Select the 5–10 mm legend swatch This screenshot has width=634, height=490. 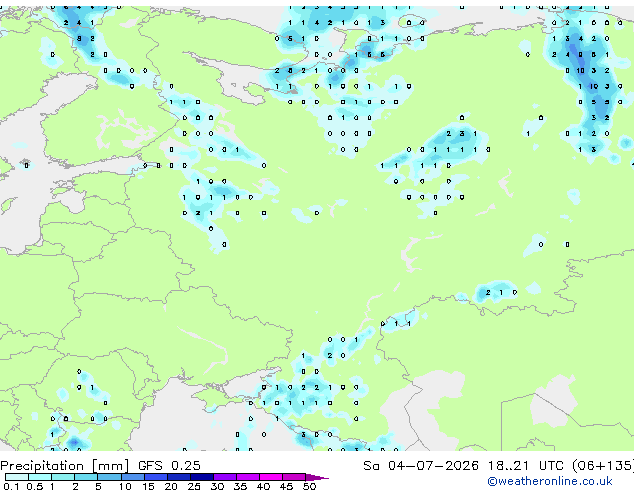tap(109, 477)
